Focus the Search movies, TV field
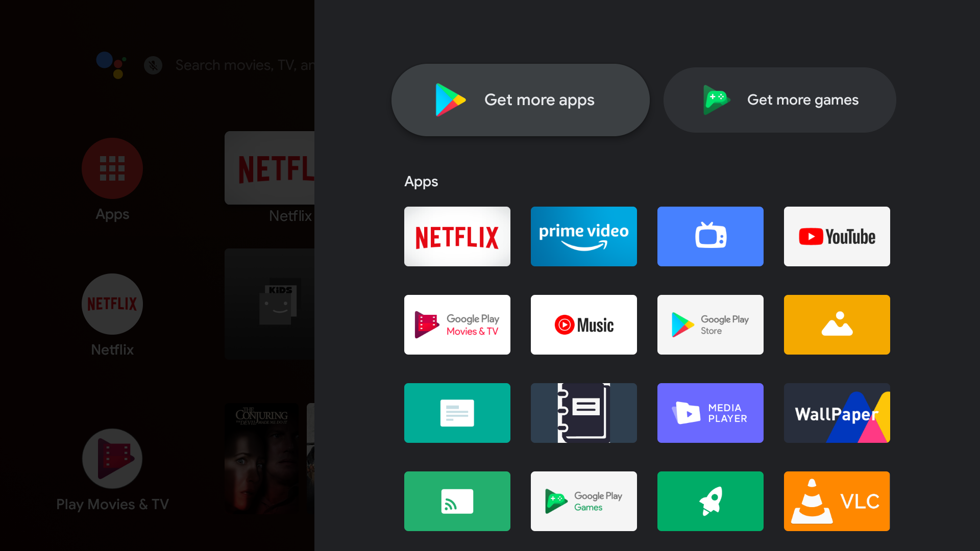This screenshot has height=551, width=980. 245,65
